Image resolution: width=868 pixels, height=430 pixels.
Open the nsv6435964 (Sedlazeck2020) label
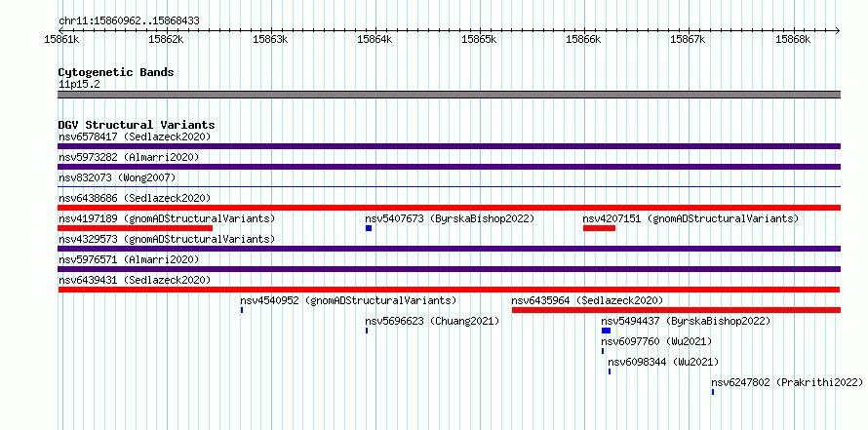pos(587,300)
